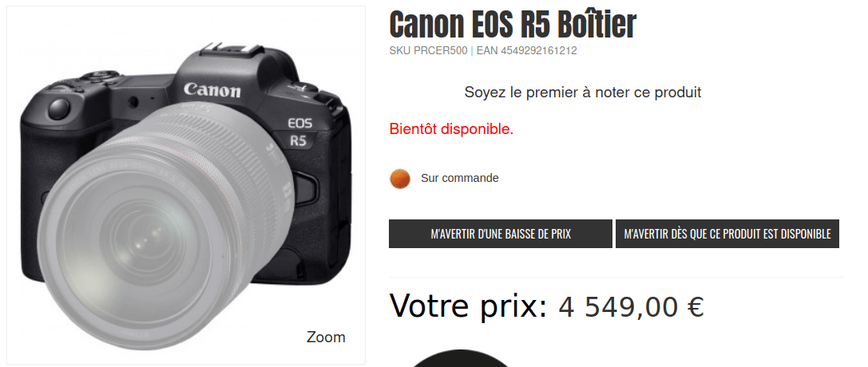Open the Zoom link on product image
The image size is (868, 367).
(326, 337)
